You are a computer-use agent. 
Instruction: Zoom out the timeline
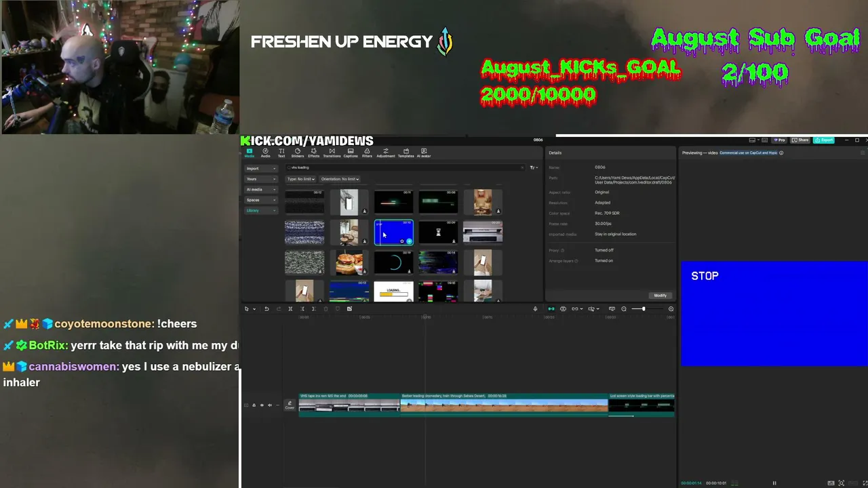pos(624,309)
